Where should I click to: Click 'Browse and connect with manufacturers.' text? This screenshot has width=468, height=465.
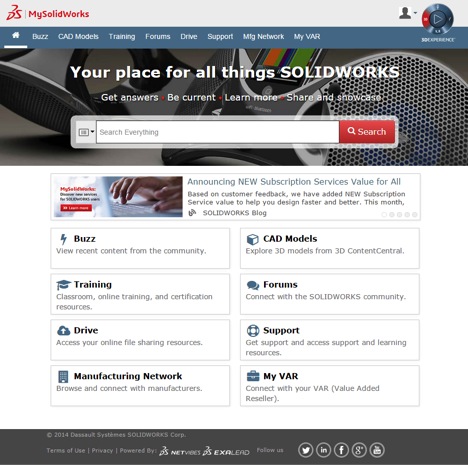tap(129, 388)
